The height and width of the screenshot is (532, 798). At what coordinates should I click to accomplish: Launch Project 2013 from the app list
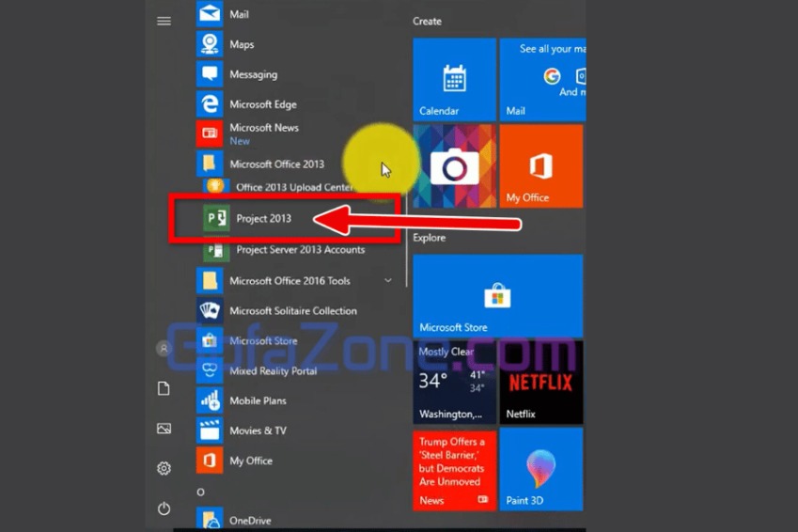click(x=263, y=219)
